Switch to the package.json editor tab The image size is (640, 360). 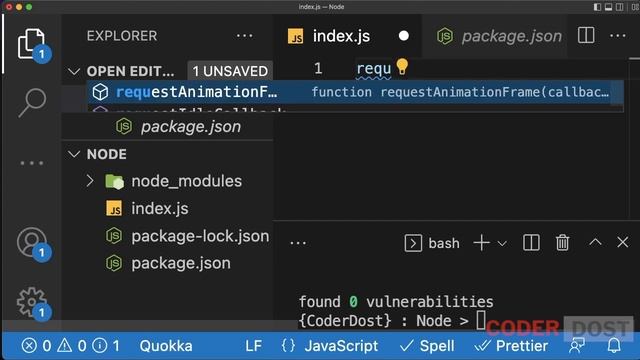(500, 36)
